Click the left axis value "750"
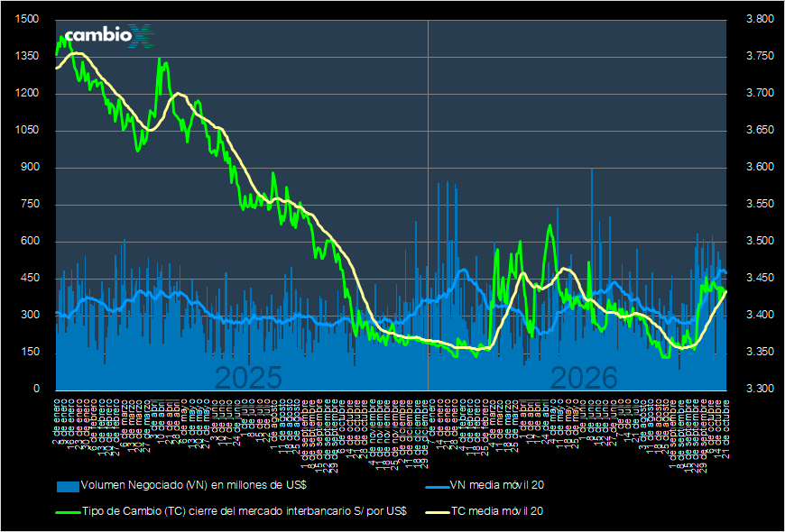 coord(29,205)
